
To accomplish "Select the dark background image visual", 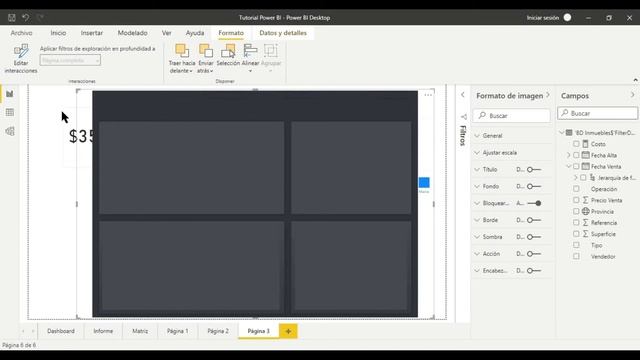I will tap(255, 204).
